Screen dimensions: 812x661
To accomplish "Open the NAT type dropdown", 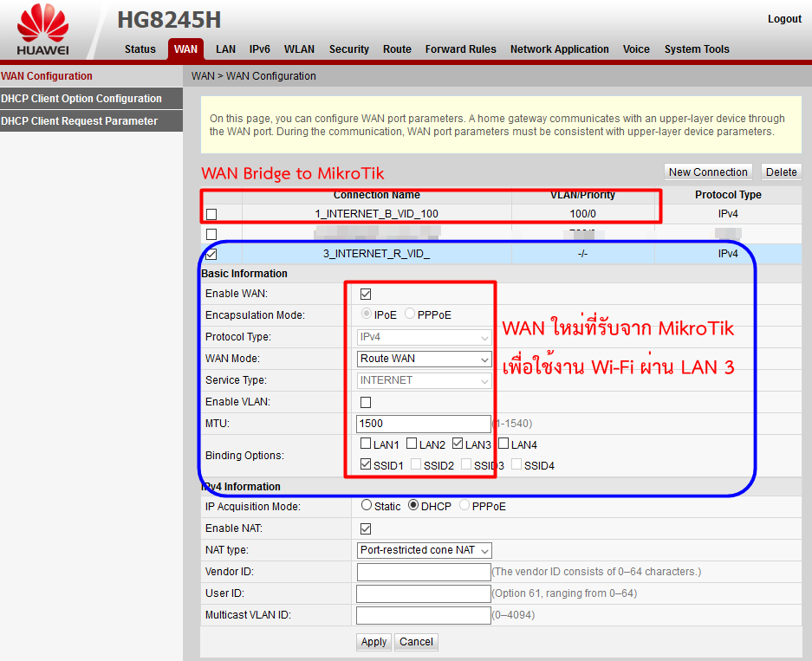I will (x=424, y=550).
